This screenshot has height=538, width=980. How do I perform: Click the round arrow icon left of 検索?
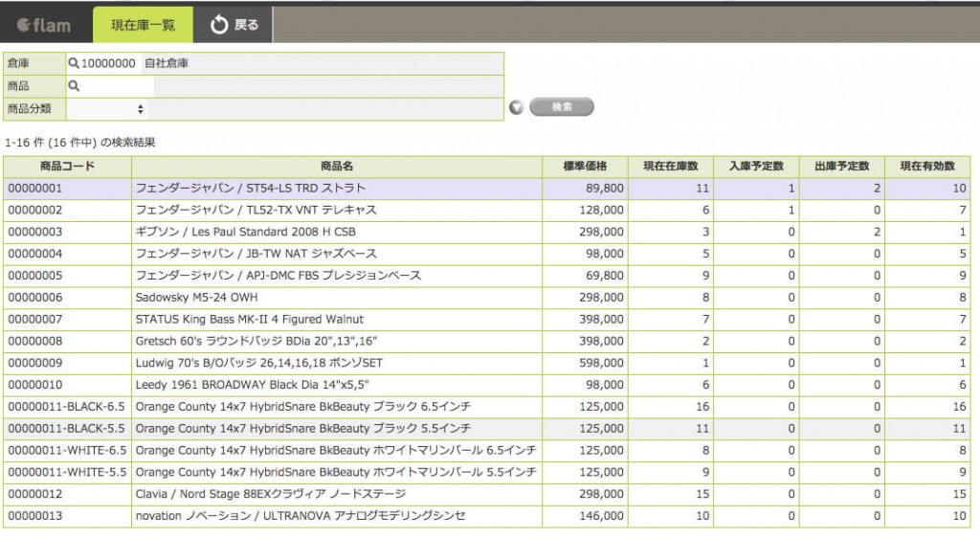pos(516,107)
